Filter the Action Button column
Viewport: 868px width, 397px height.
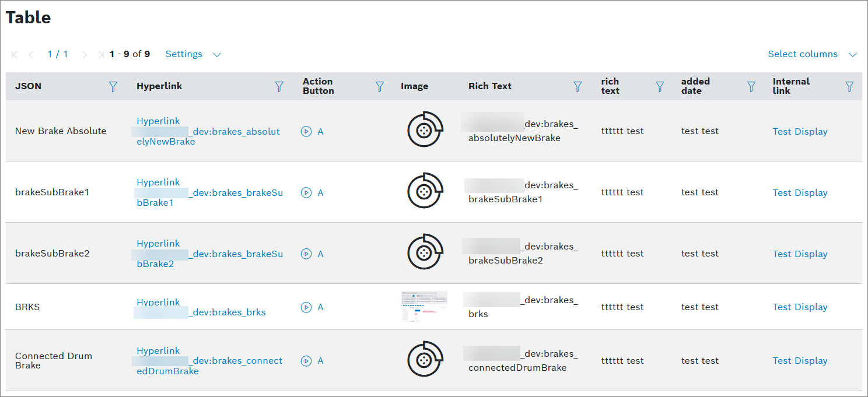click(380, 87)
